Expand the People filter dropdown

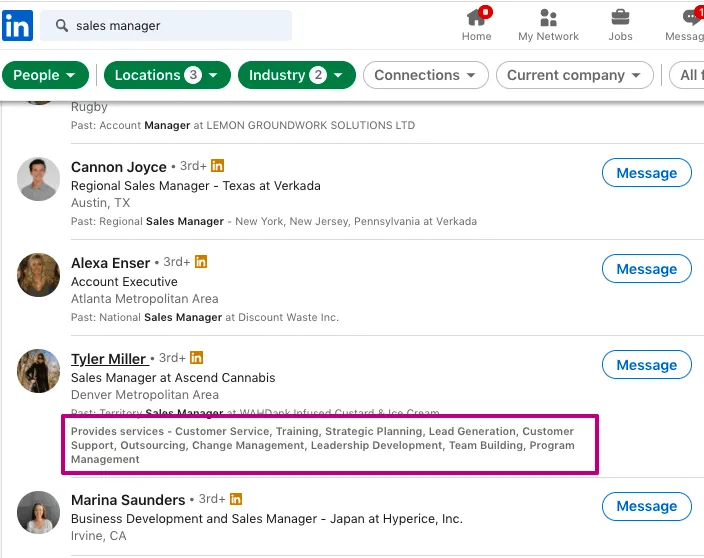pyautogui.click(x=45, y=75)
